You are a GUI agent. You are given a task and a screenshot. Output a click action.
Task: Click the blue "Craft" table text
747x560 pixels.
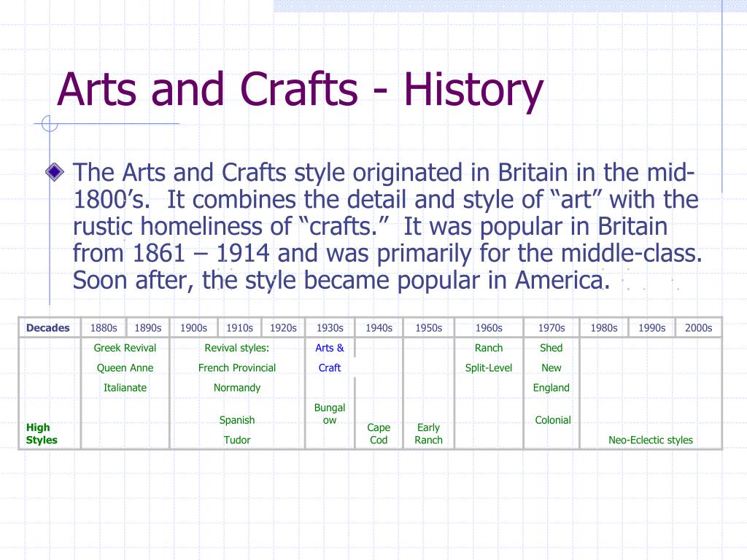click(x=329, y=368)
